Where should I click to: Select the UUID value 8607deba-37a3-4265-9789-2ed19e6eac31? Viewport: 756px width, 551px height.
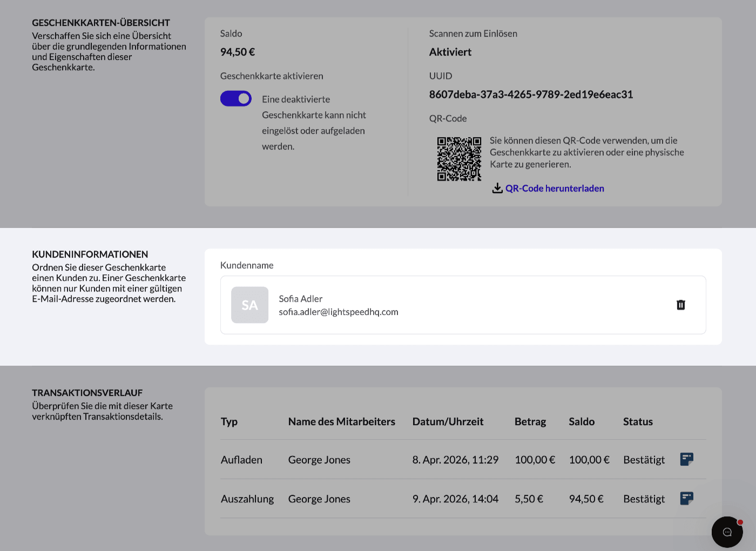pyautogui.click(x=531, y=95)
